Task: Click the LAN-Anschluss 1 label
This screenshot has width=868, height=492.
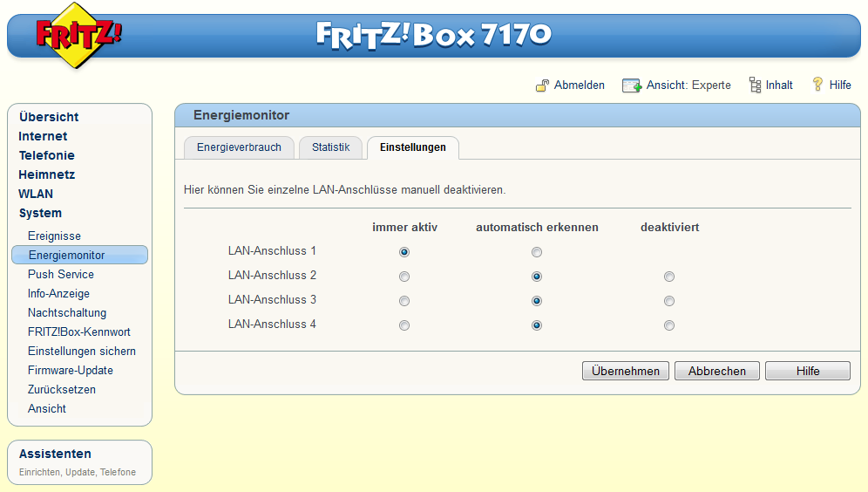Action: (272, 251)
